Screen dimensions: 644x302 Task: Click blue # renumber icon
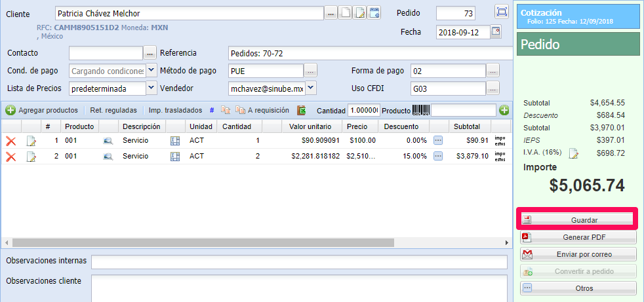coord(212,110)
